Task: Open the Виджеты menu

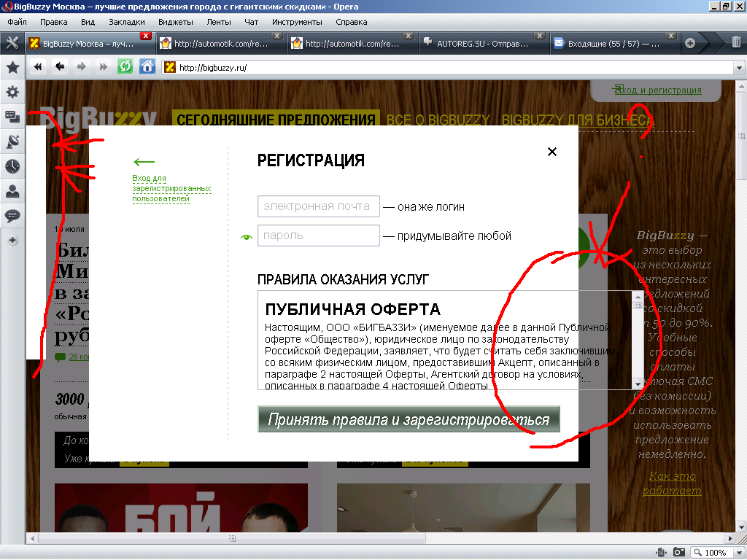Action: point(176,22)
